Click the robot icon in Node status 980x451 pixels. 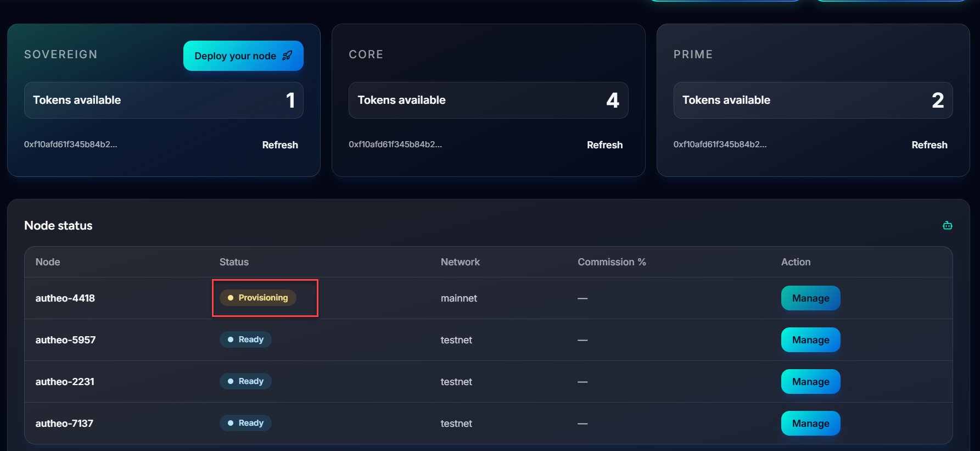[x=947, y=225]
